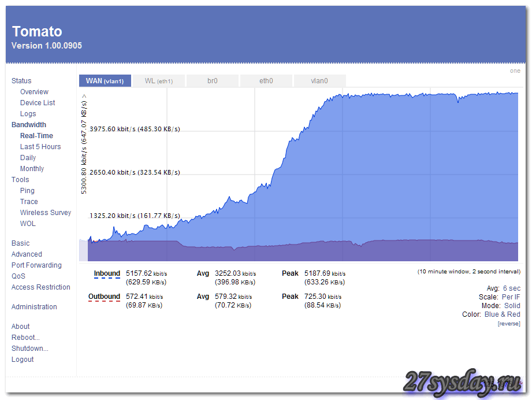The width and height of the screenshot is (532, 400).
Task: Change the Avg '6 sec' setting
Action: (512, 288)
